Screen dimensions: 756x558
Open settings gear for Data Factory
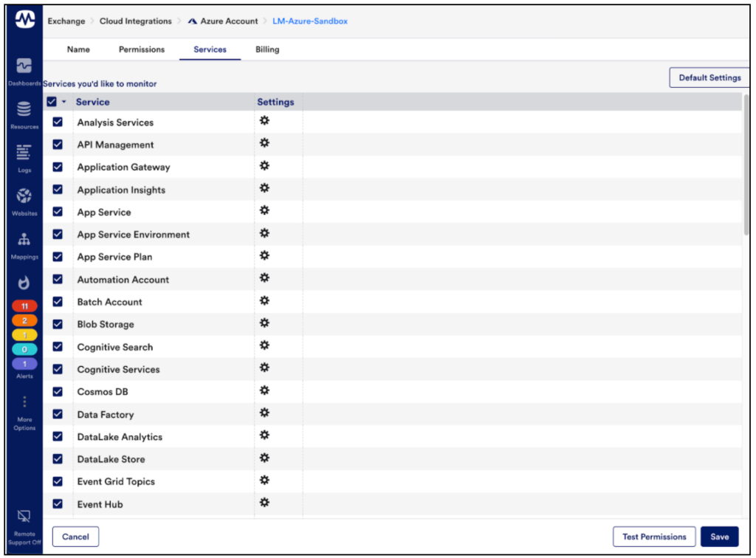(264, 413)
